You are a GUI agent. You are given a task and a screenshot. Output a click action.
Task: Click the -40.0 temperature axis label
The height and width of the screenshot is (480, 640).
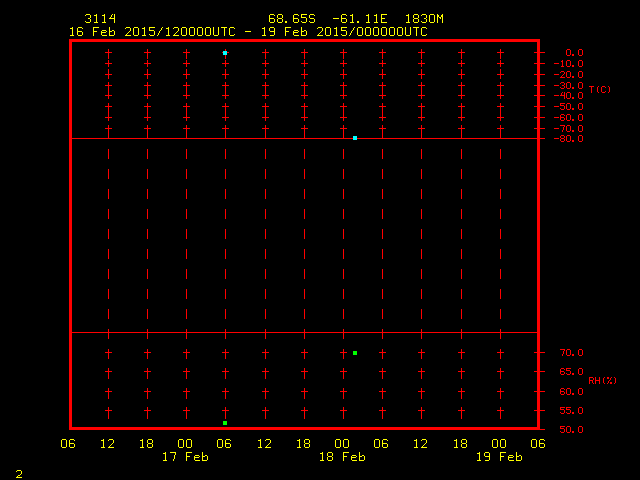coord(569,96)
